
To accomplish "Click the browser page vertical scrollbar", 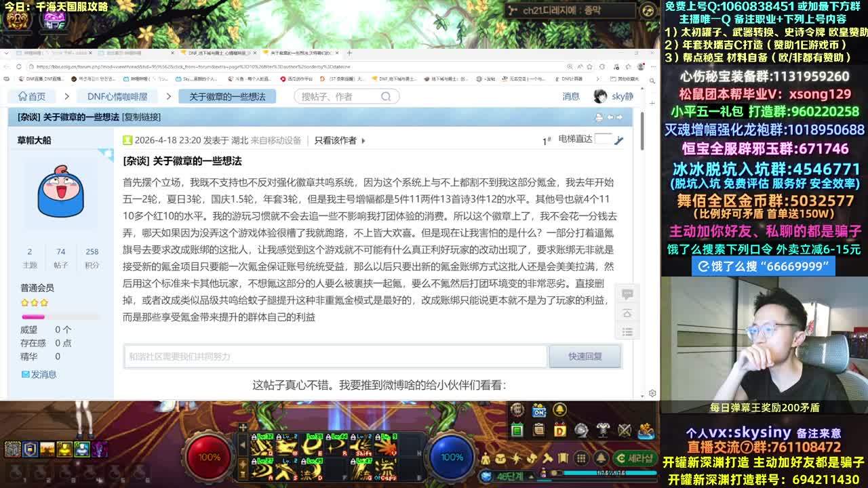I will (642, 136).
